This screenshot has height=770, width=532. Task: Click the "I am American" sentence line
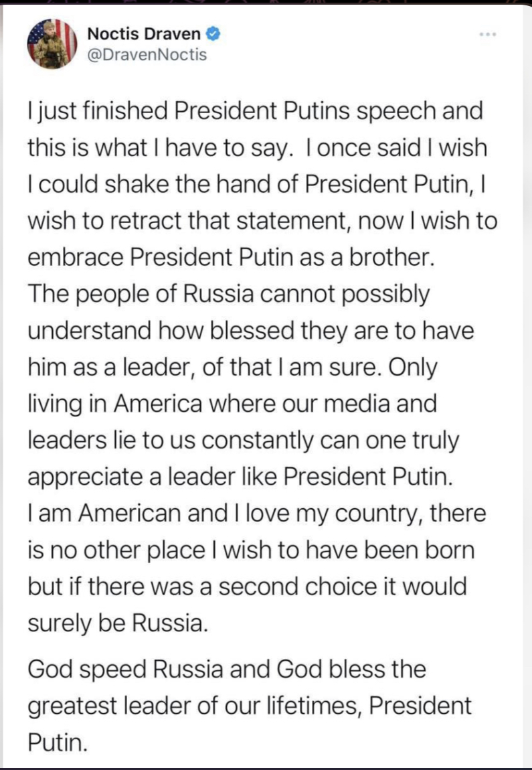point(256,514)
